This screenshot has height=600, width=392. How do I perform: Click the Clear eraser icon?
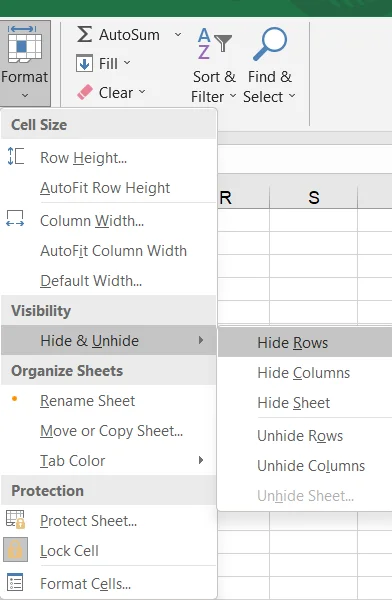(x=85, y=92)
